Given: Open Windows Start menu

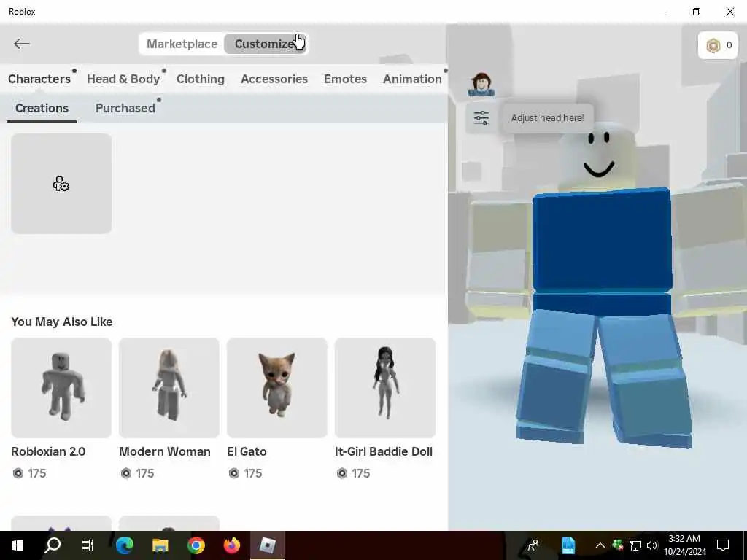Looking at the screenshot, I should pyautogui.click(x=18, y=545).
